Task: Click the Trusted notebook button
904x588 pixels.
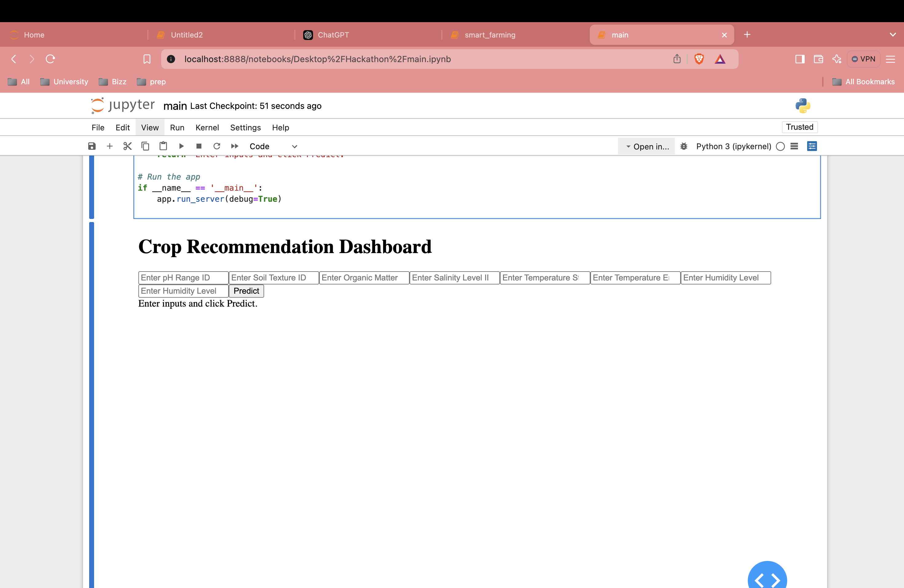Action: pos(799,127)
